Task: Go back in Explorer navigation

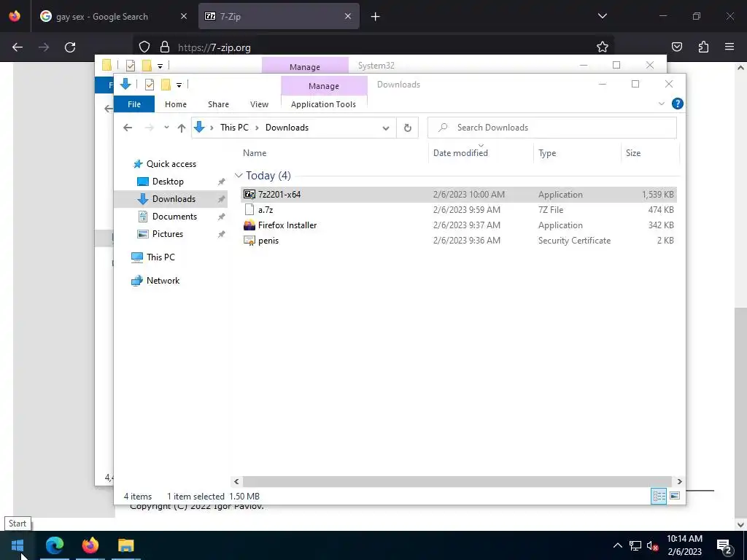Action: point(128,128)
